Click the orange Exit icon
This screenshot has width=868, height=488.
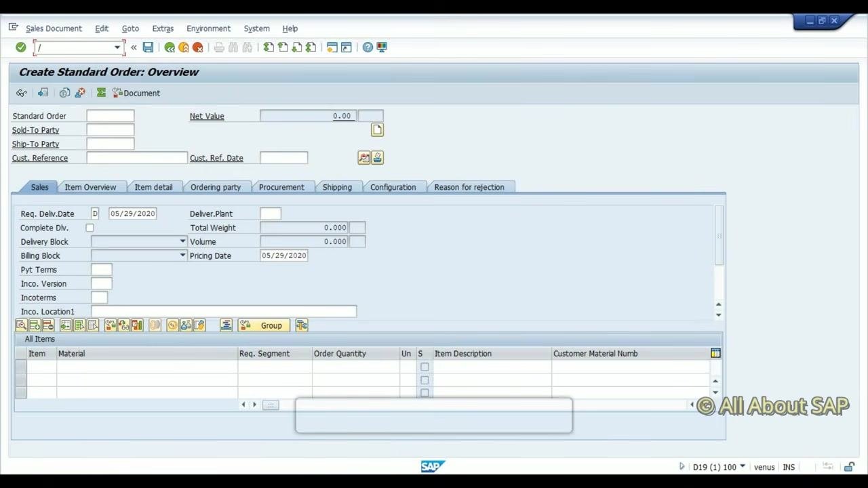coord(184,47)
